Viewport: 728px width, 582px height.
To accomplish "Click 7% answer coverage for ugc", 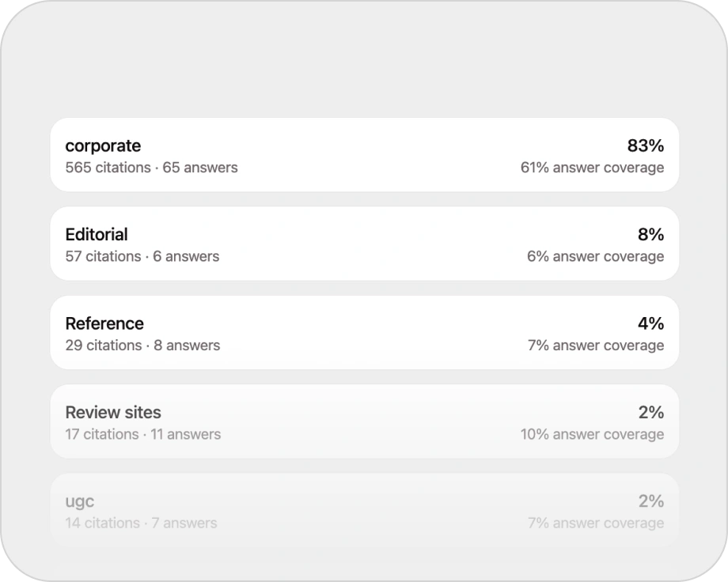I will (x=595, y=523).
